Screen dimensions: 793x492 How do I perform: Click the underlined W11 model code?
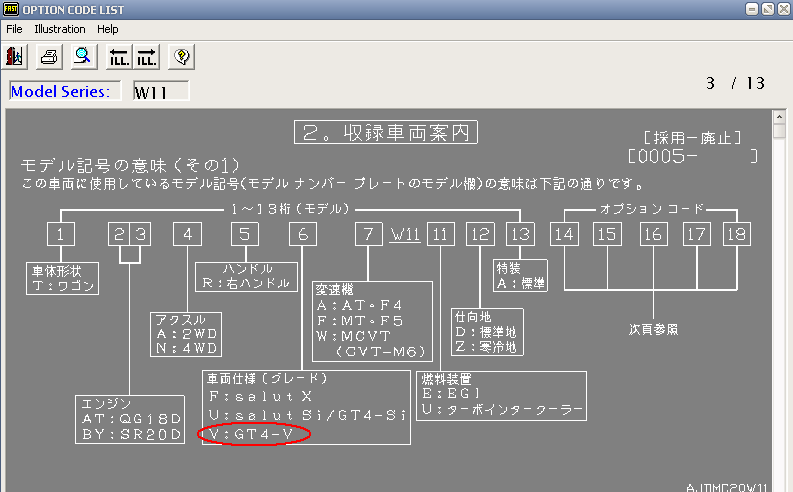click(404, 235)
